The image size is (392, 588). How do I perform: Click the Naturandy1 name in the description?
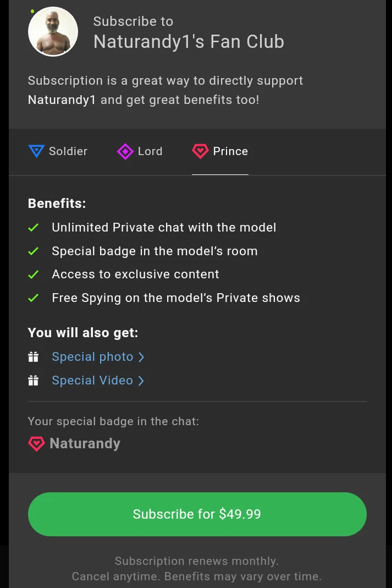[x=62, y=100]
